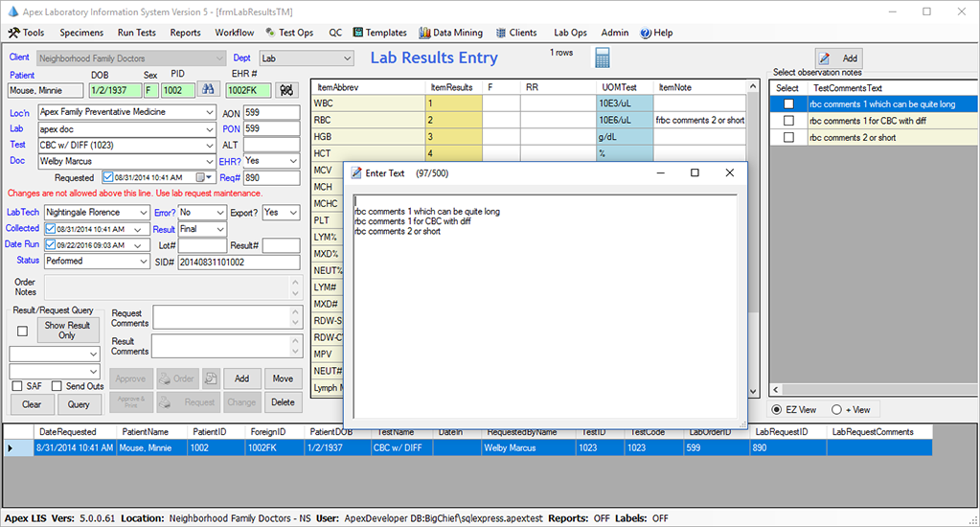Image resolution: width=980 pixels, height=527 pixels.
Task: Click the PatientName column header
Action: tap(151, 432)
